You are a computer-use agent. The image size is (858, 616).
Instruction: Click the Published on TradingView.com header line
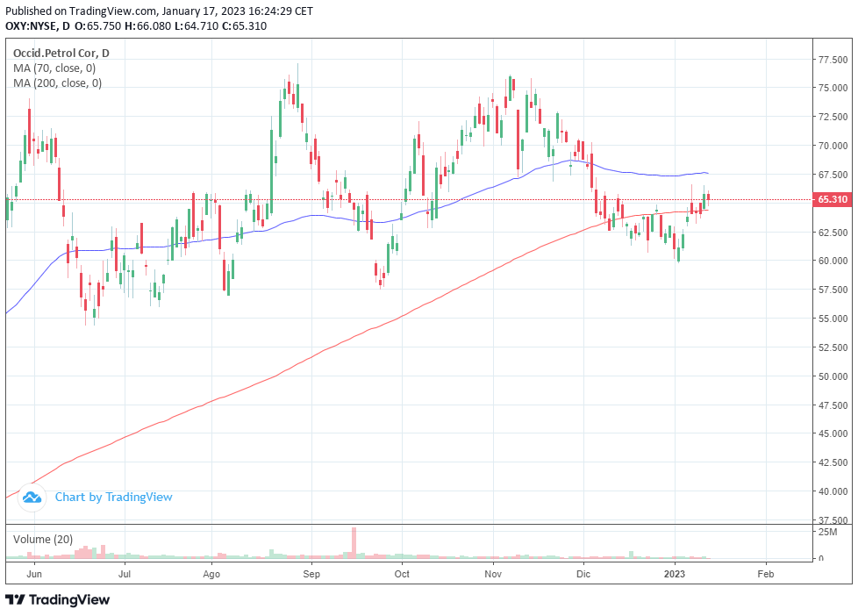[x=160, y=11]
